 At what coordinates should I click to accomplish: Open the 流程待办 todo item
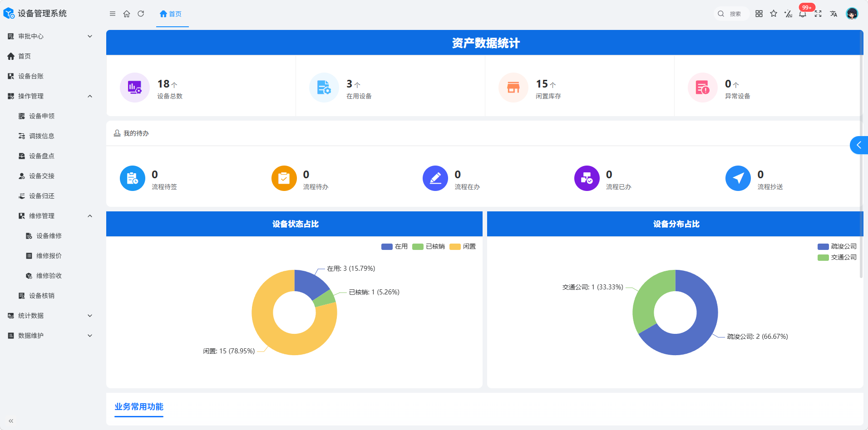pos(300,178)
